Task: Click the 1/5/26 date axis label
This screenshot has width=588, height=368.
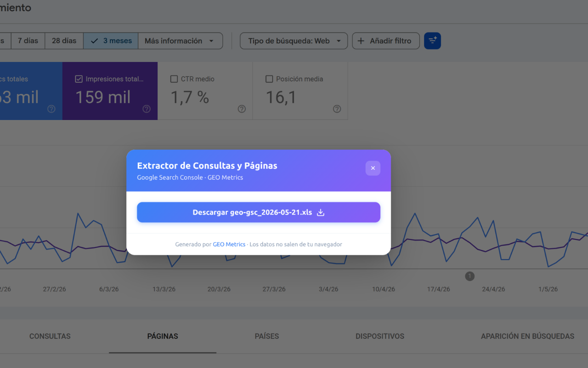Action: (x=548, y=289)
